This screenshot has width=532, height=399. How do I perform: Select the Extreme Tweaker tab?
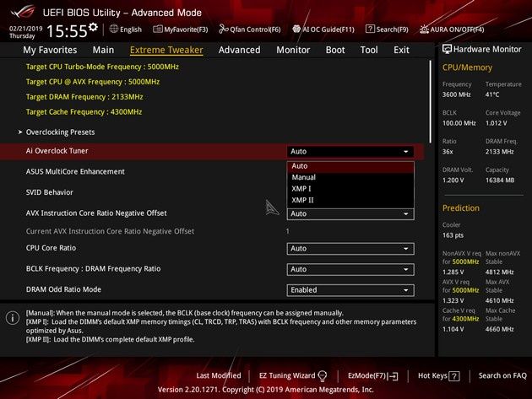tap(166, 50)
